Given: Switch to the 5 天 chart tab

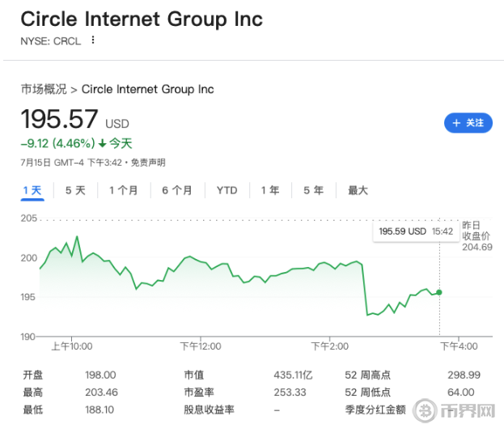Looking at the screenshot, I should pos(75,190).
